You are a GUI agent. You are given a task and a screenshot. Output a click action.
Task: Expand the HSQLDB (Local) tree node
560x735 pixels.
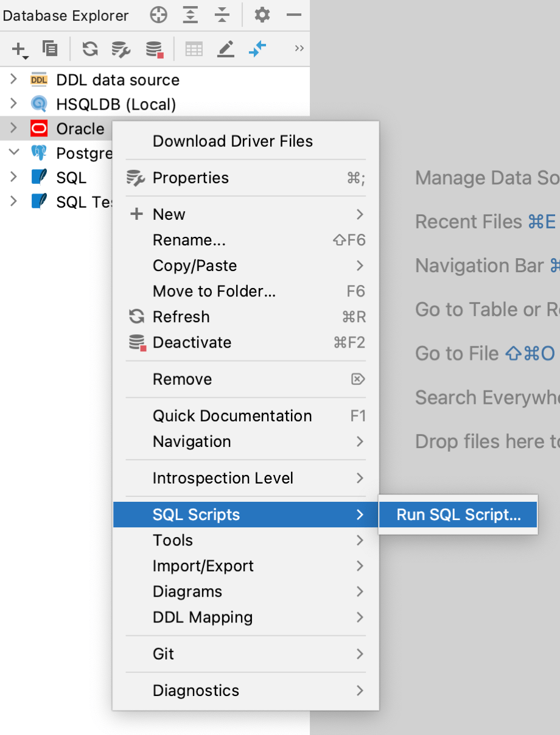(13, 104)
